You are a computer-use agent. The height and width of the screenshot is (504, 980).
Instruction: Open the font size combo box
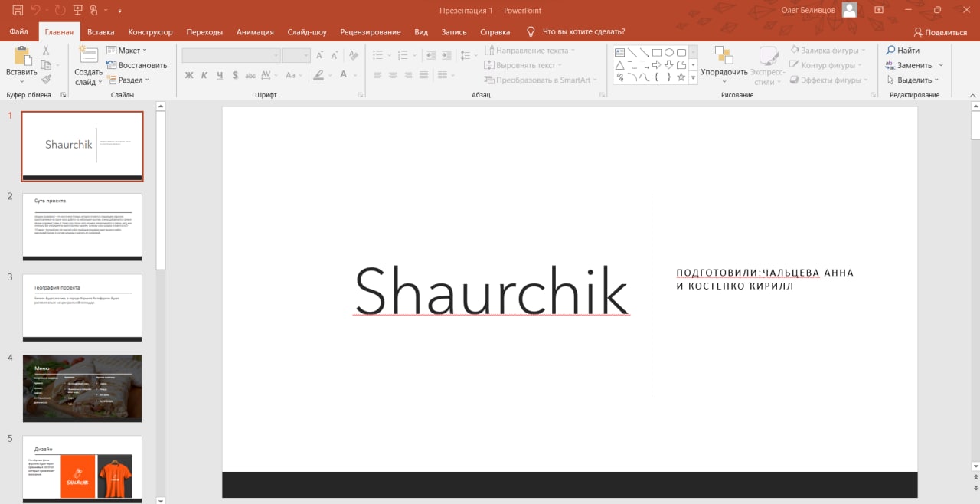tap(296, 55)
